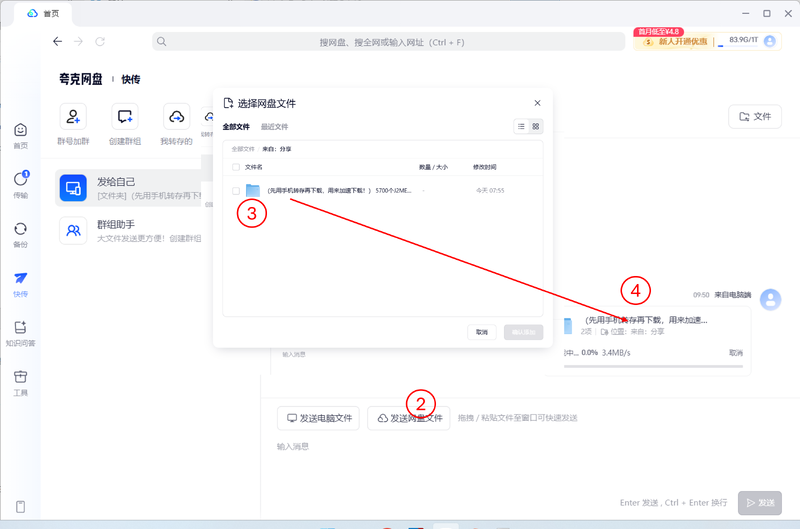Sort by 数量/大小 column header
This screenshot has height=529, width=800.
click(433, 167)
